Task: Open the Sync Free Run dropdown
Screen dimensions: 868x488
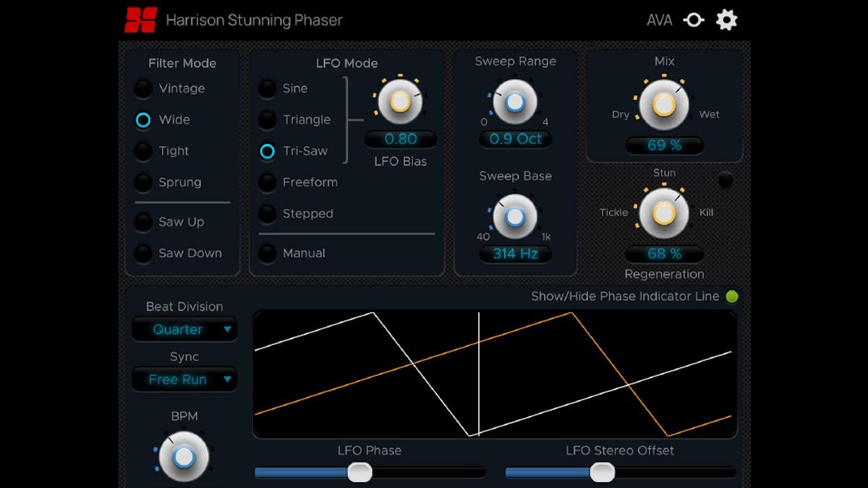Action: point(184,380)
